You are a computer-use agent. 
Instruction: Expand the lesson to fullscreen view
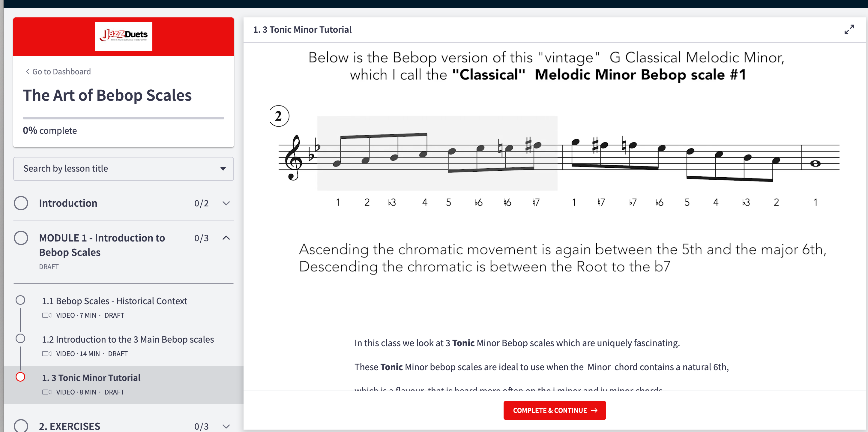(x=849, y=29)
